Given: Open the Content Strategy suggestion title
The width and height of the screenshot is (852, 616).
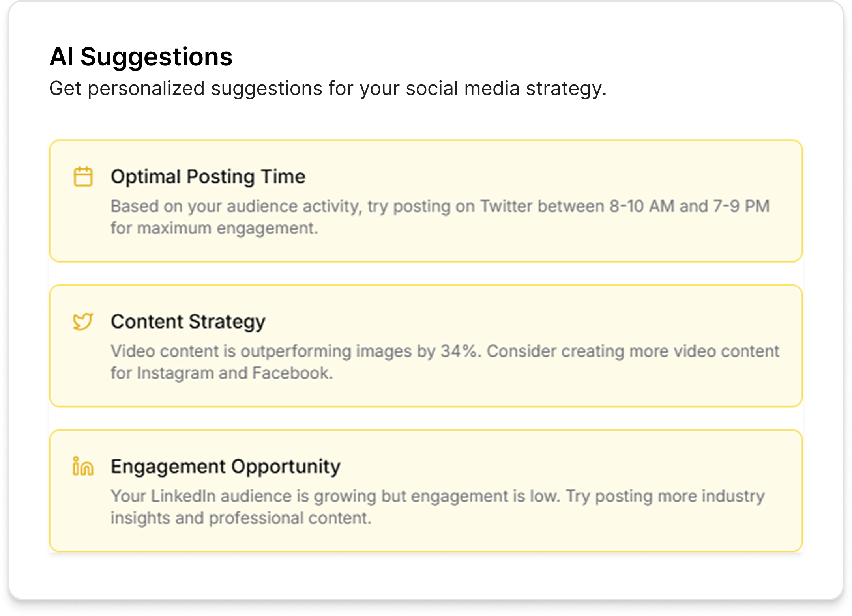Looking at the screenshot, I should tap(188, 321).
